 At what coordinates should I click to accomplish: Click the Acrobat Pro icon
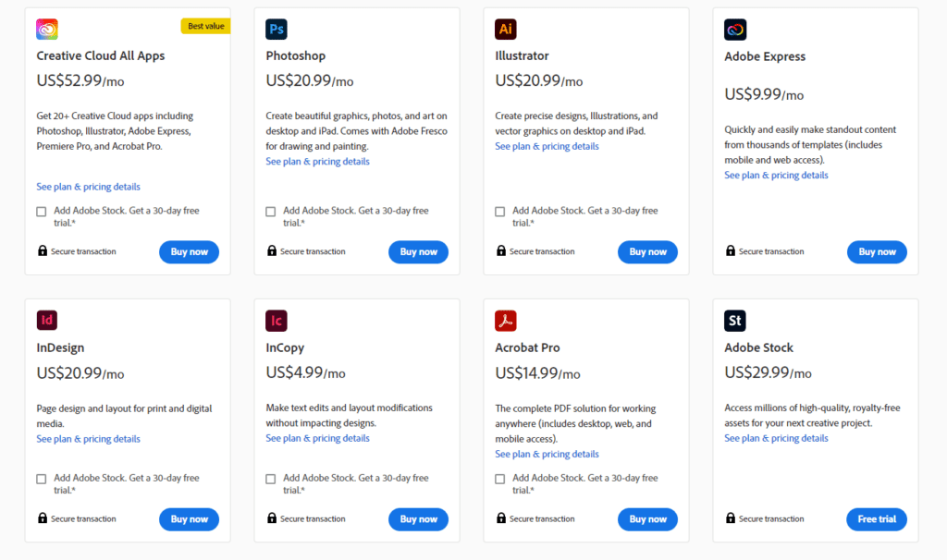click(506, 321)
